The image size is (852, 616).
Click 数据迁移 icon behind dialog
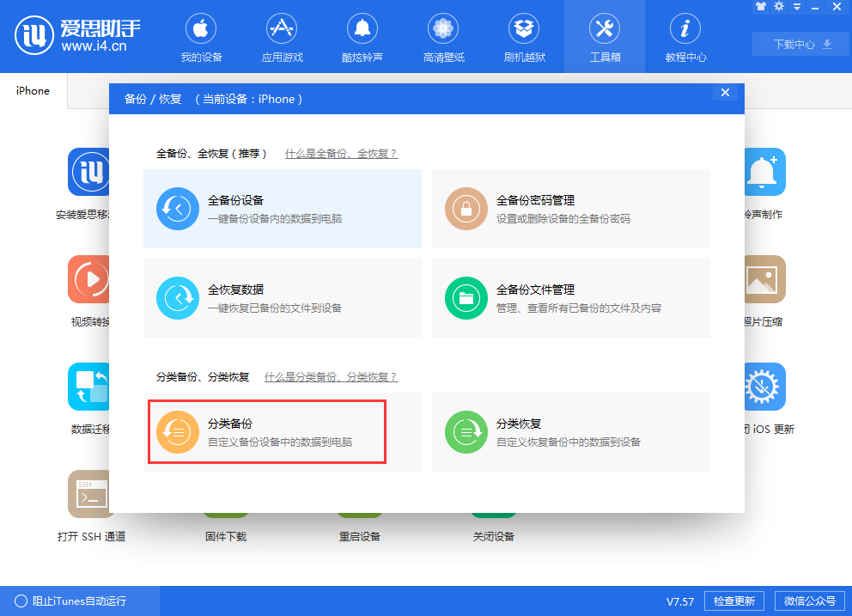pyautogui.click(x=88, y=387)
